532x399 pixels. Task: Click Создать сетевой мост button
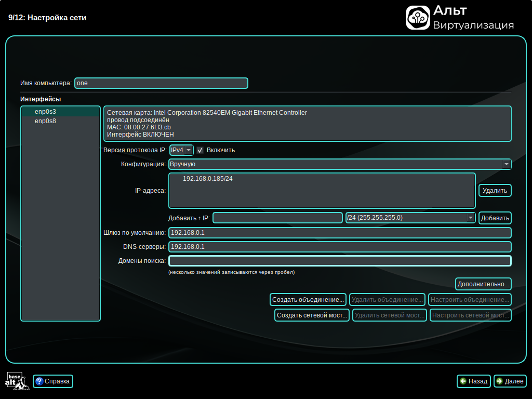312,315
